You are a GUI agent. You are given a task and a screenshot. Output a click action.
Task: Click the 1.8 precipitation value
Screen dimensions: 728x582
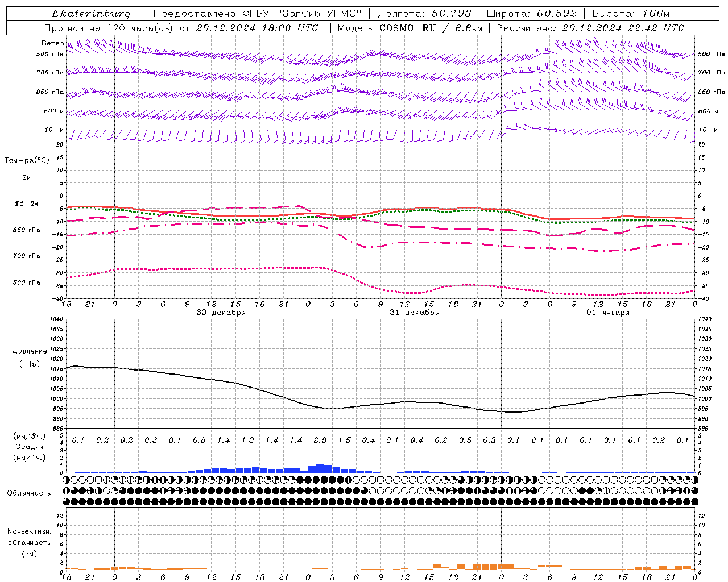pos(247,440)
